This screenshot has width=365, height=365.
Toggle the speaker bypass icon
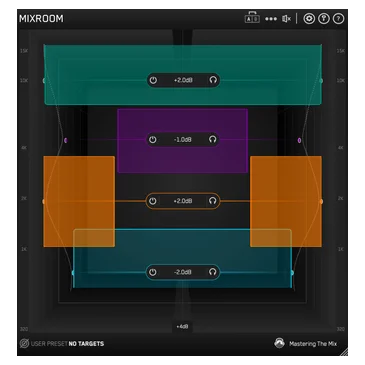point(286,19)
